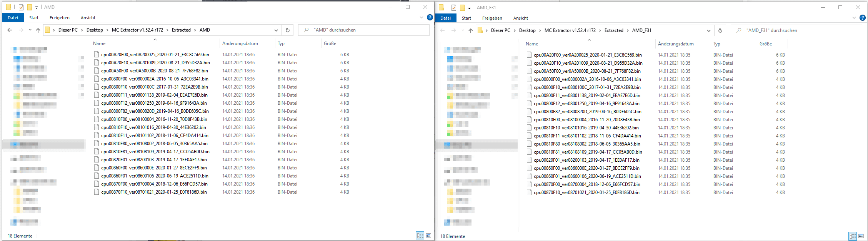Click the "AMD" durchsuchen search field
The height and width of the screenshot is (241, 868).
click(x=364, y=30)
